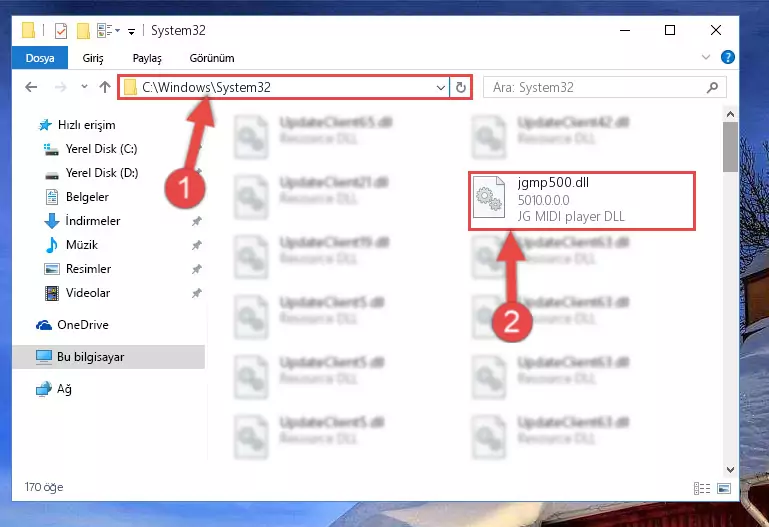Click the Ara: System32 search box
This screenshot has width=769, height=527.
pos(605,87)
